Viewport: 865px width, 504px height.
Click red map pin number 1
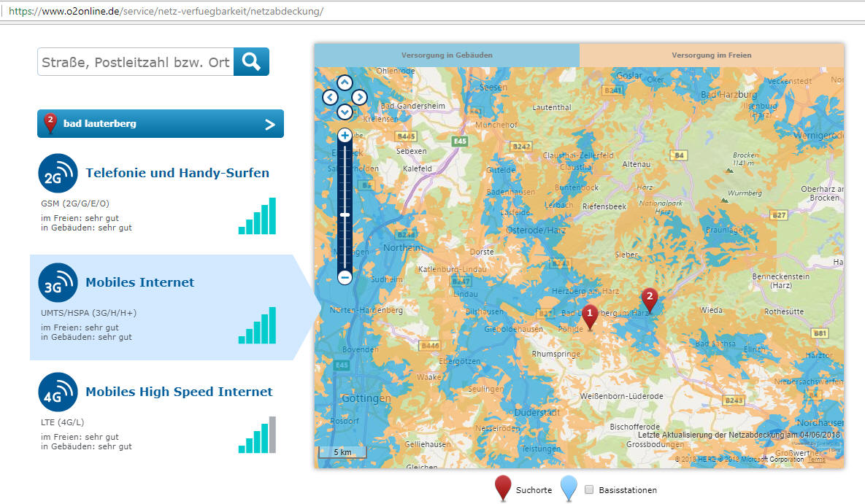pyautogui.click(x=590, y=315)
